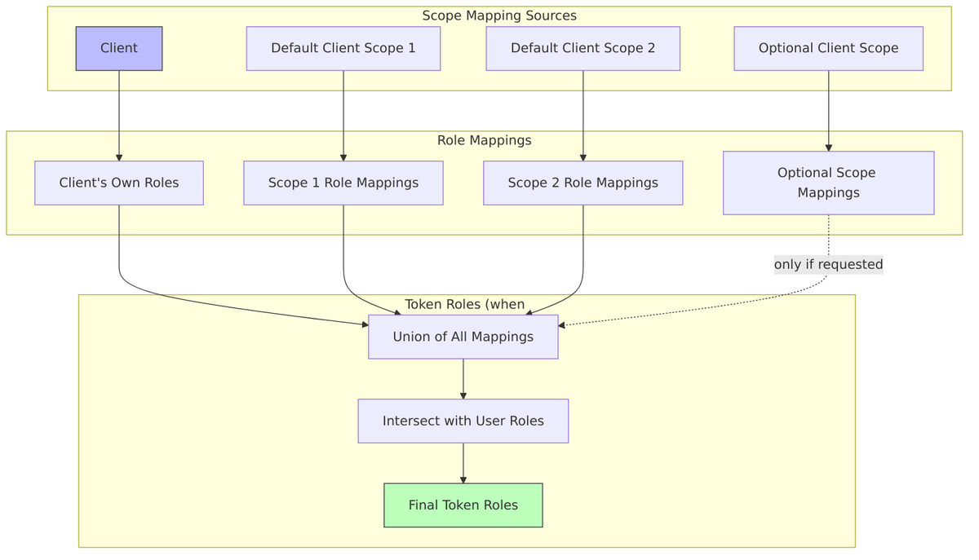Select the Client's Own Roles node
The image size is (979, 560).
pos(119,183)
